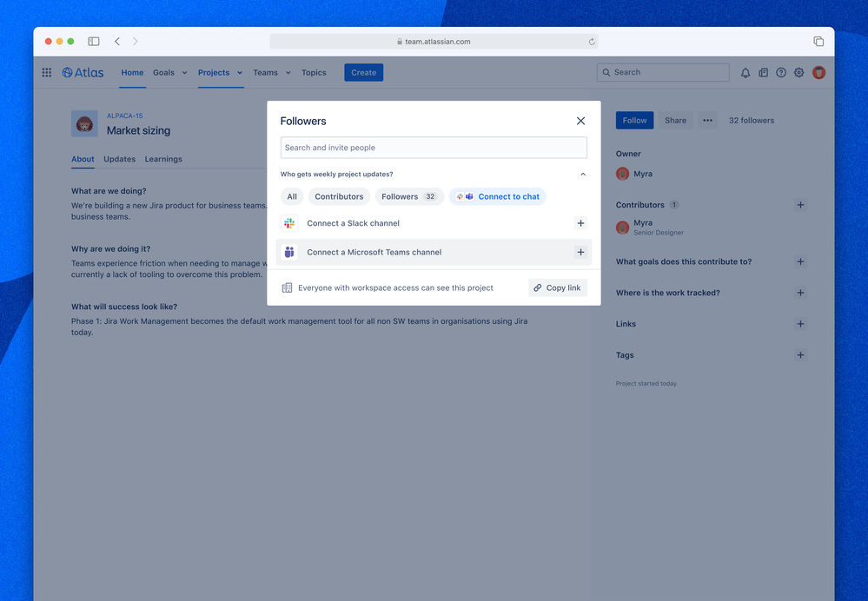
Task: Click the Share button
Action: (675, 120)
